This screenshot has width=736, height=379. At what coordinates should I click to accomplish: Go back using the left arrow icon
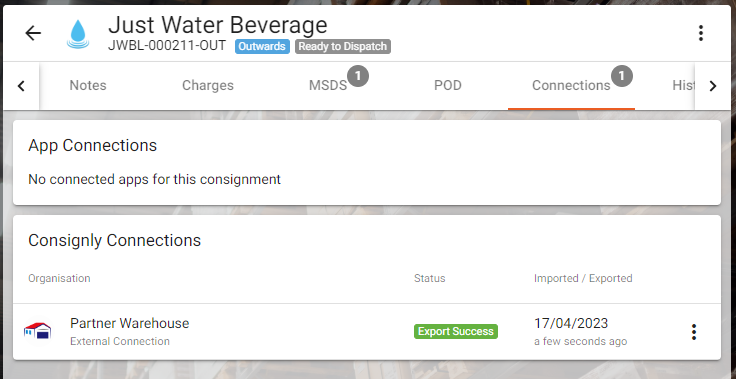(33, 33)
